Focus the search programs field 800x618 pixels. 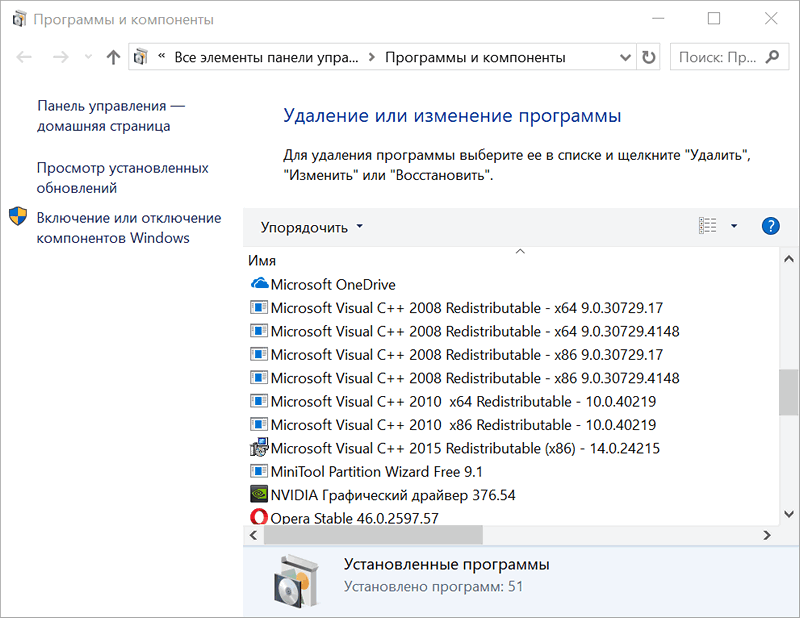click(729, 57)
